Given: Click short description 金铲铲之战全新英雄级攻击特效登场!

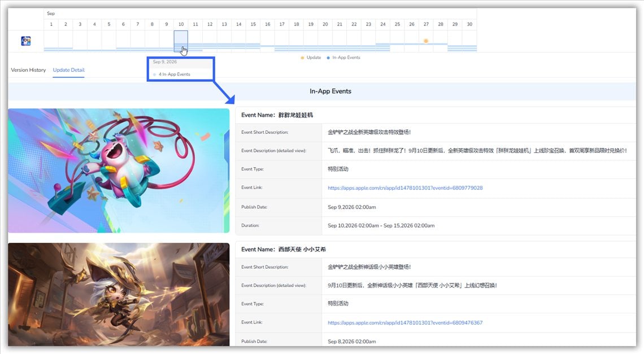Looking at the screenshot, I should coord(369,132).
